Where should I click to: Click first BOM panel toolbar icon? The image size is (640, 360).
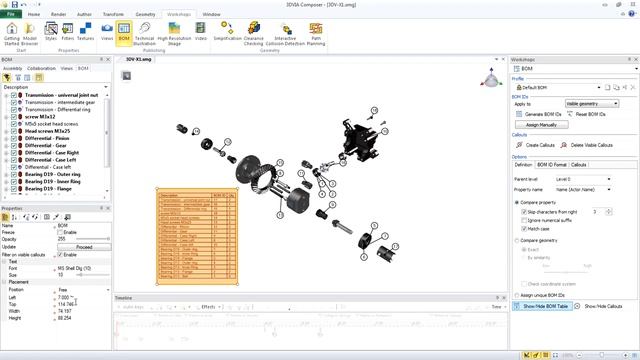7,78
